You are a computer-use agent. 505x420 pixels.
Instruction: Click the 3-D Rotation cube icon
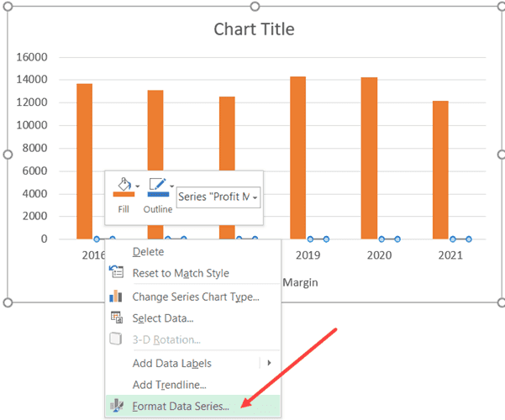click(x=117, y=339)
